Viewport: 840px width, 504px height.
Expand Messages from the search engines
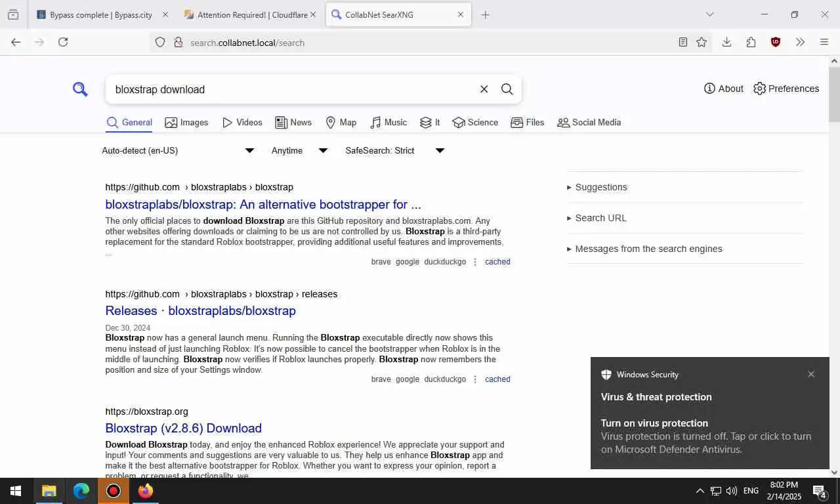[x=684, y=249]
